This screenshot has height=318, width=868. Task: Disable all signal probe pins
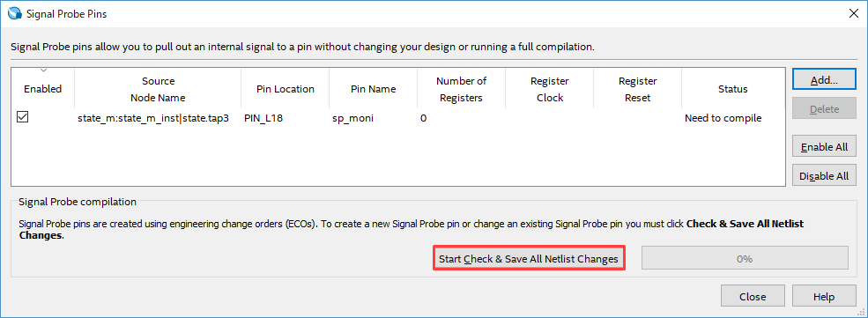coord(824,176)
